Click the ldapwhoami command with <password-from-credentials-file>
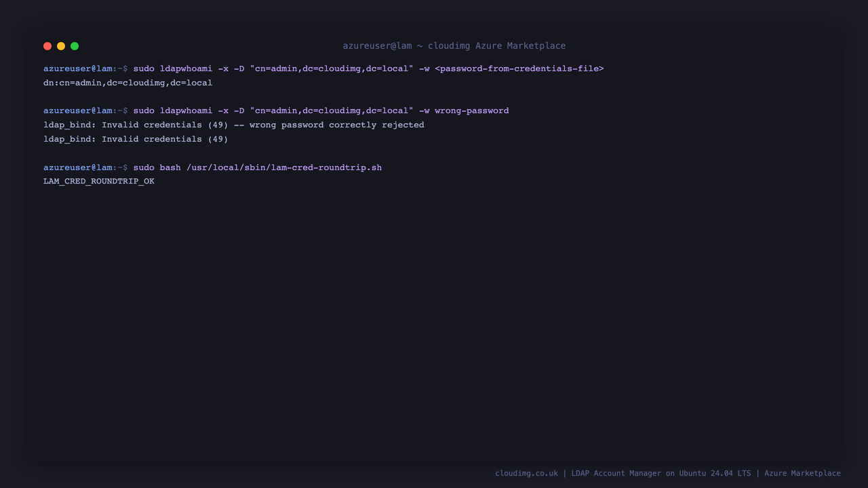This screenshot has height=488, width=868. pyautogui.click(x=368, y=68)
